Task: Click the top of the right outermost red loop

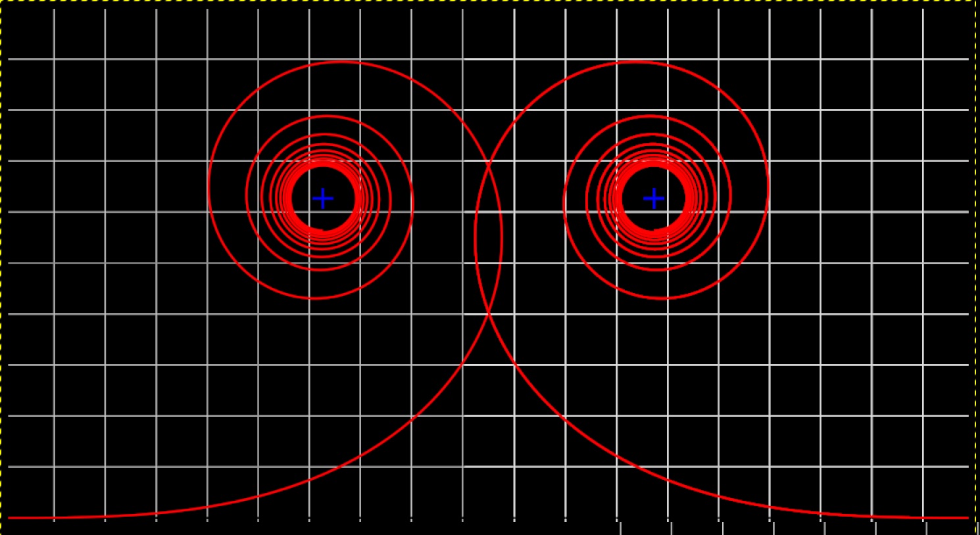Action: pos(635,62)
